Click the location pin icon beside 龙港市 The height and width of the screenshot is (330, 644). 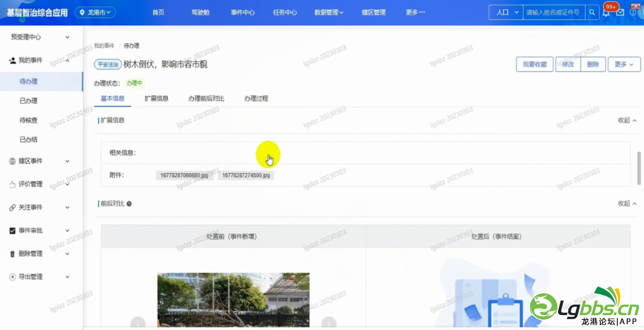pos(82,13)
